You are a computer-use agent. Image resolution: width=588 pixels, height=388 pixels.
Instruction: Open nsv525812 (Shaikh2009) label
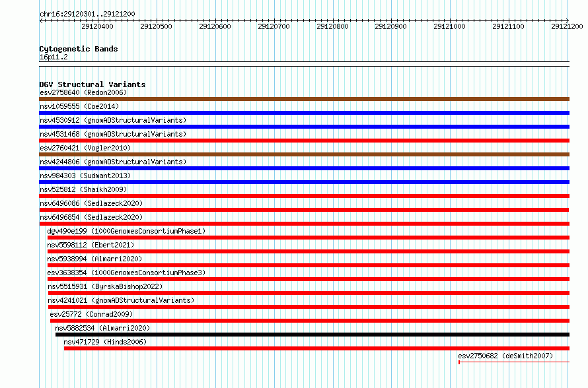pyautogui.click(x=83, y=189)
